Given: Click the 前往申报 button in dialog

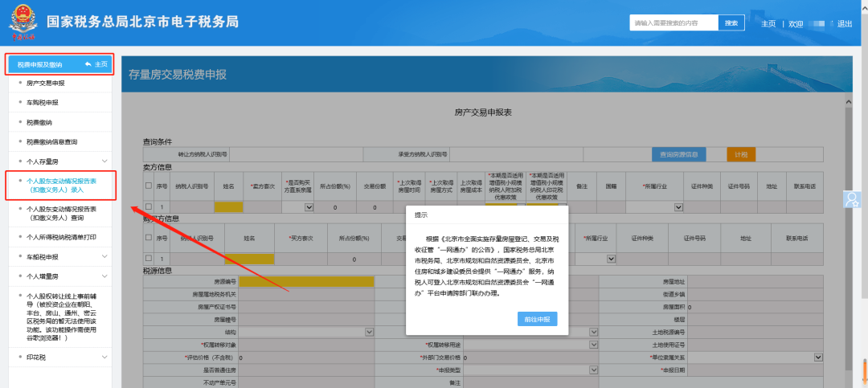Looking at the screenshot, I should coord(536,319).
